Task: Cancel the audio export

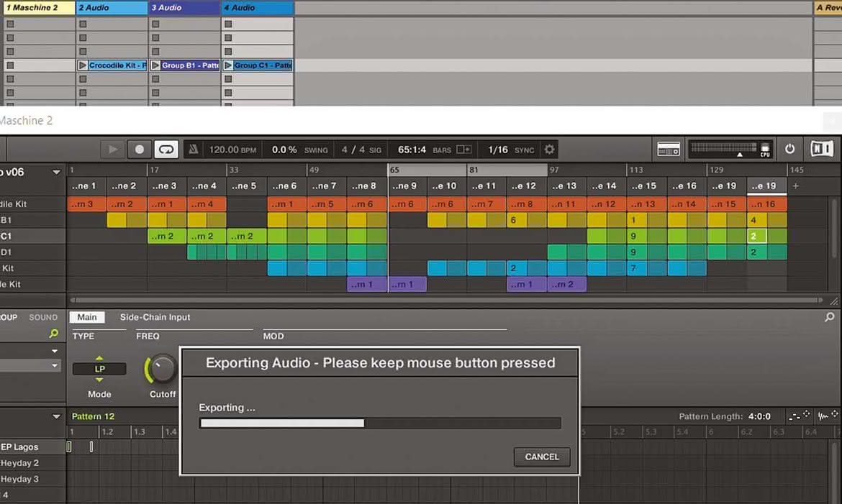Action: (542, 457)
